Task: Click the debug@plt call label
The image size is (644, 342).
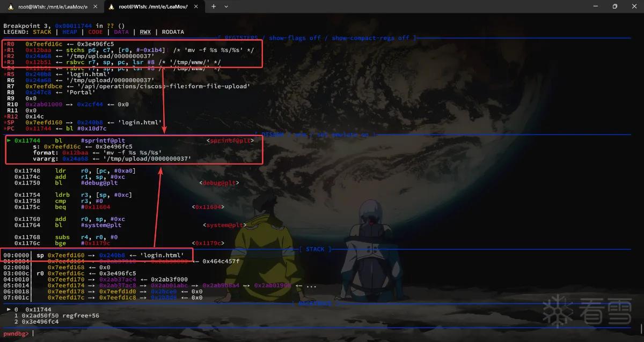Action: [x=218, y=183]
